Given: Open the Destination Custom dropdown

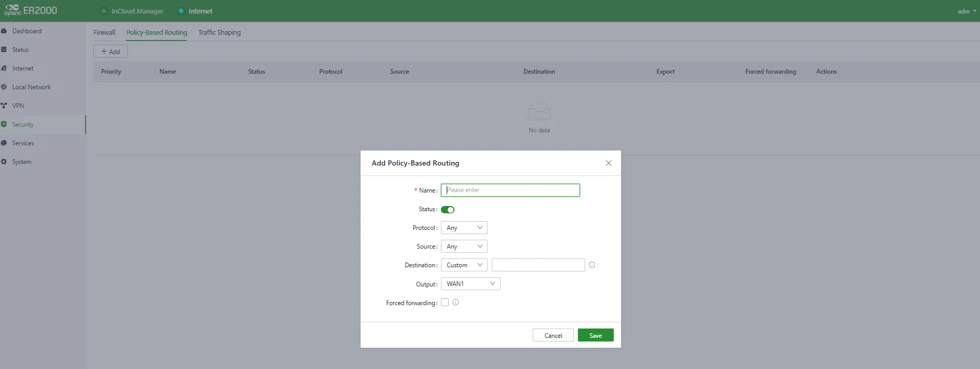Looking at the screenshot, I should pos(464,265).
